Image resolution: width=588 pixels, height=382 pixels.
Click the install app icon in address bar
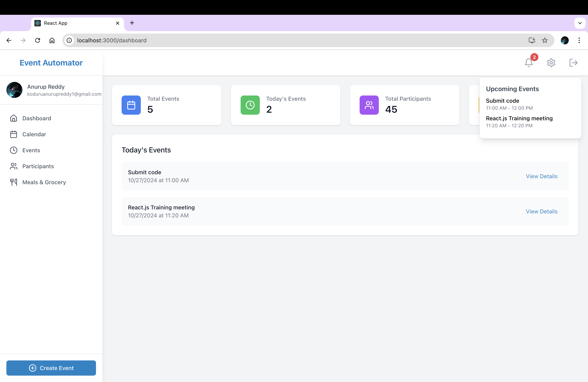click(532, 40)
